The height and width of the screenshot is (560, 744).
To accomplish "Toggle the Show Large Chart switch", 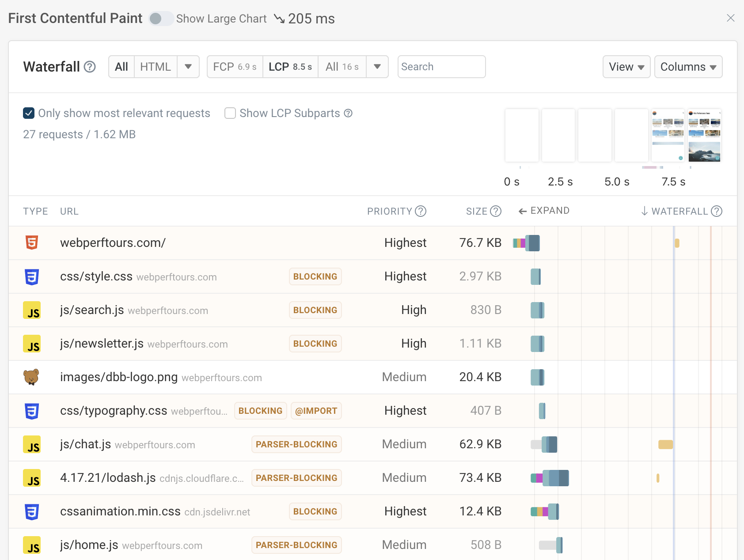I will point(161,19).
